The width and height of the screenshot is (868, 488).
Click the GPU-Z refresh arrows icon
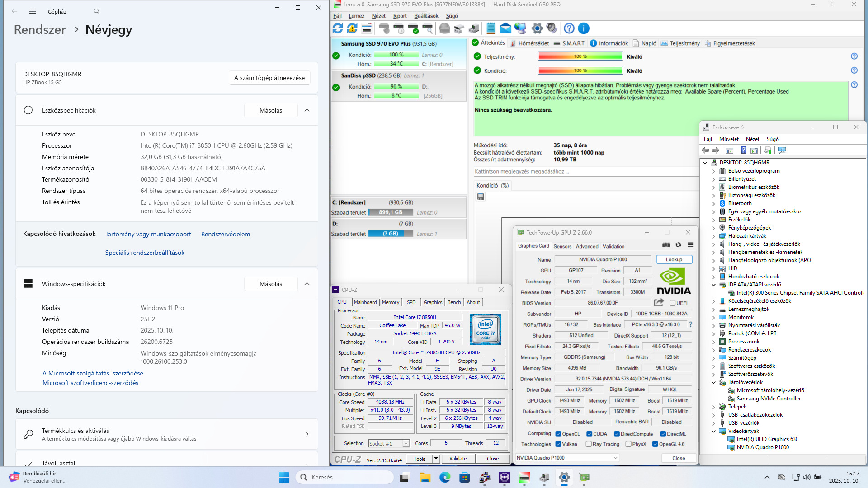pyautogui.click(x=678, y=245)
